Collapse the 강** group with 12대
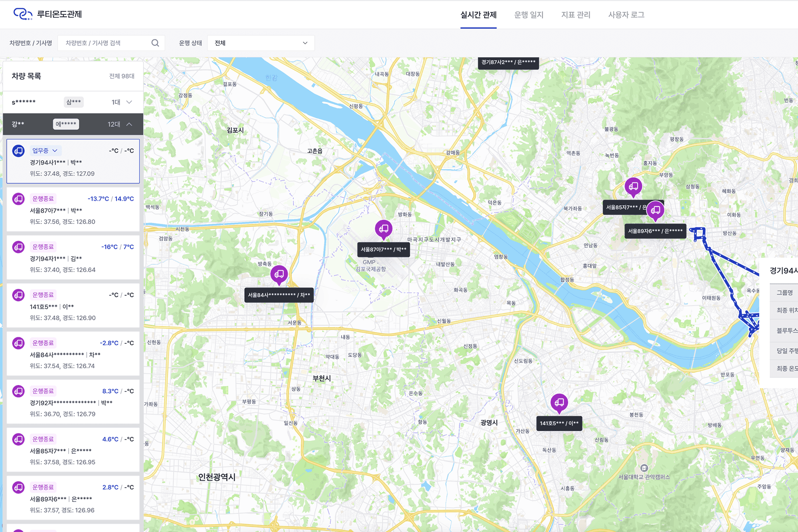The height and width of the screenshot is (532, 798). pyautogui.click(x=73, y=124)
